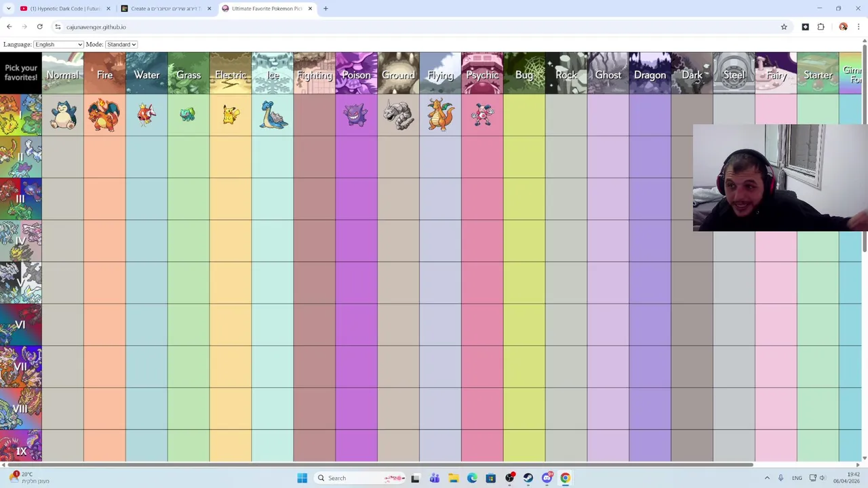Image resolution: width=868 pixels, height=488 pixels.
Task: Click Pikachu in the Electric column
Action: pos(231,115)
